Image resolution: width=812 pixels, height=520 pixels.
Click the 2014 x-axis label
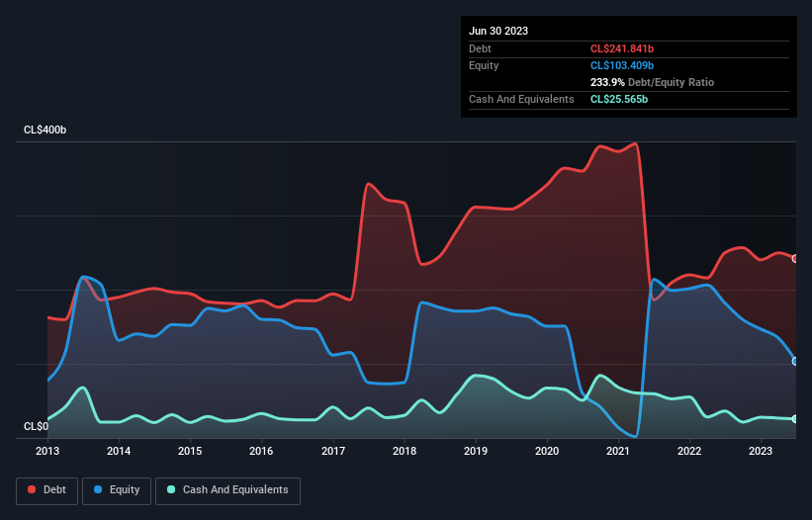tap(119, 451)
